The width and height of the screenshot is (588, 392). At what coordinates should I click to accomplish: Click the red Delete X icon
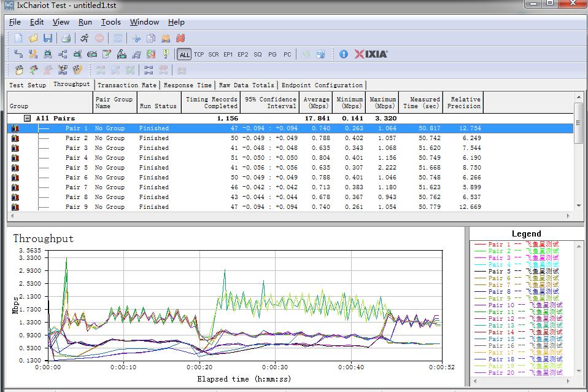tap(180, 38)
